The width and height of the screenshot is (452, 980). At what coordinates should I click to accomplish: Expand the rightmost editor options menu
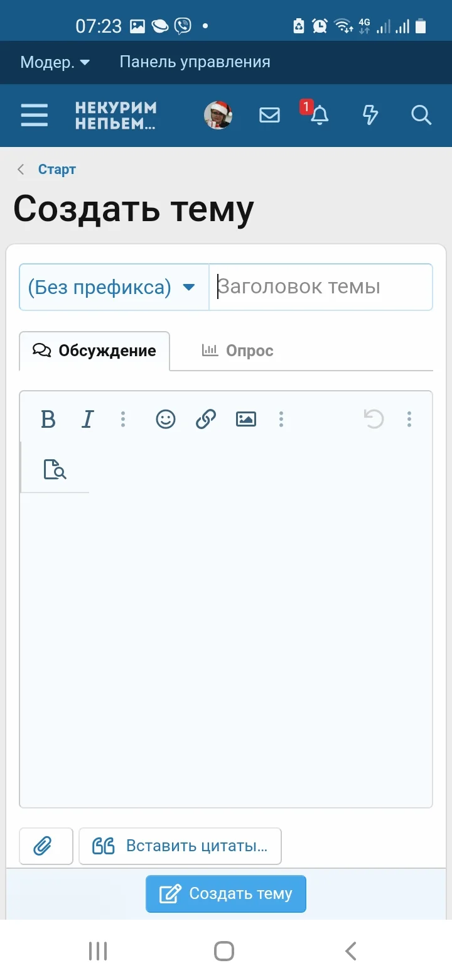(409, 419)
